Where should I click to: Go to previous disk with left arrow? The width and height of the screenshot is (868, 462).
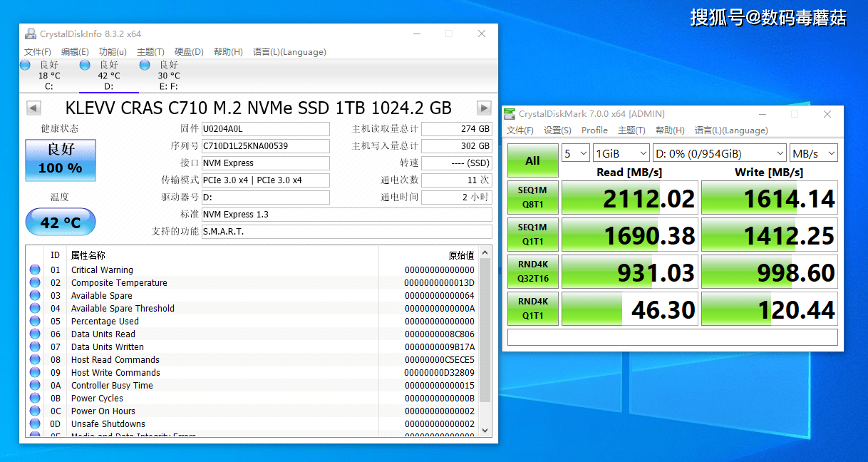[x=33, y=108]
